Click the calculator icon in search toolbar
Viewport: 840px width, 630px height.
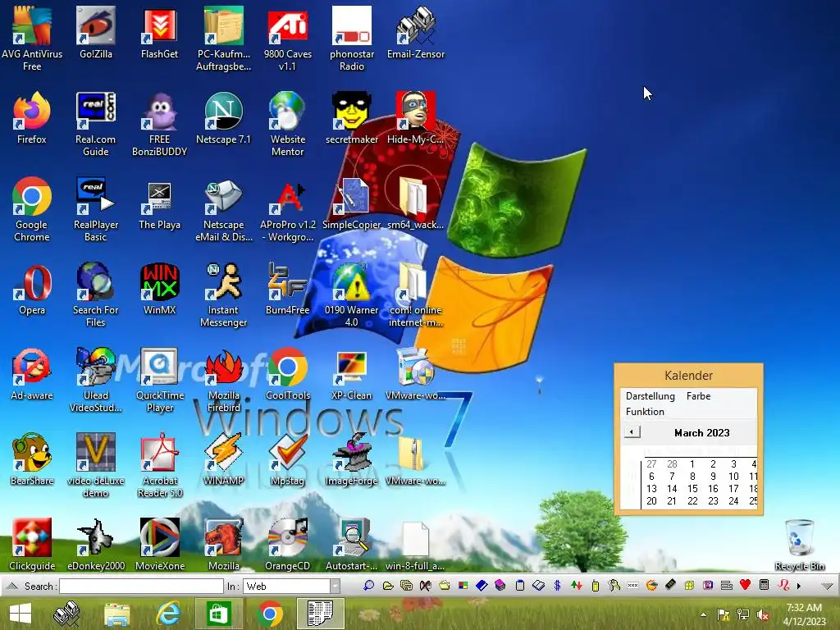[765, 585]
